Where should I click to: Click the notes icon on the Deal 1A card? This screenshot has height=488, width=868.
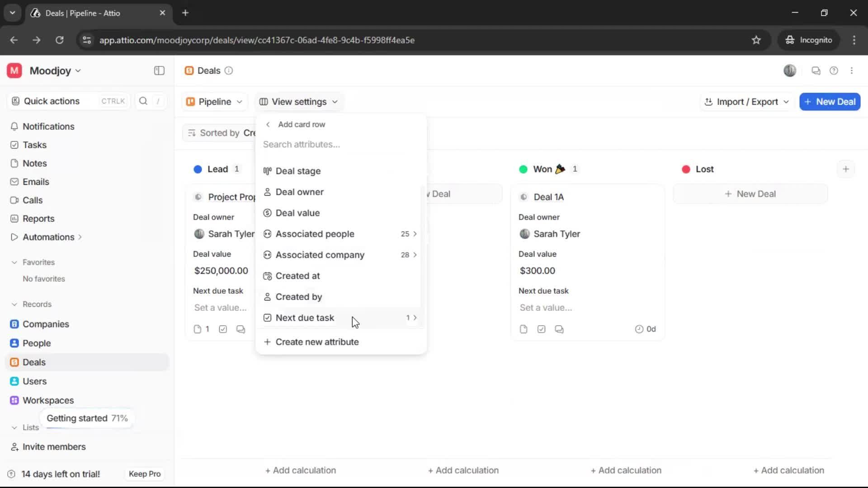point(523,329)
